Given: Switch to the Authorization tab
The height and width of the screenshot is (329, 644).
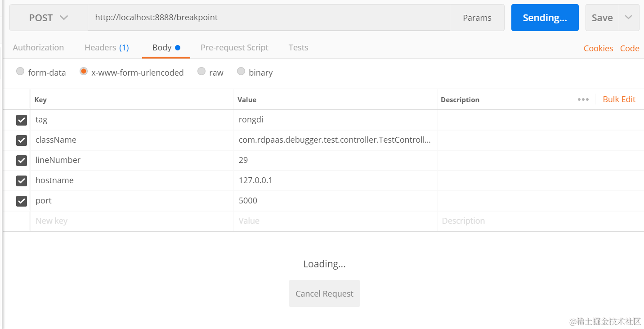Looking at the screenshot, I should (x=38, y=48).
